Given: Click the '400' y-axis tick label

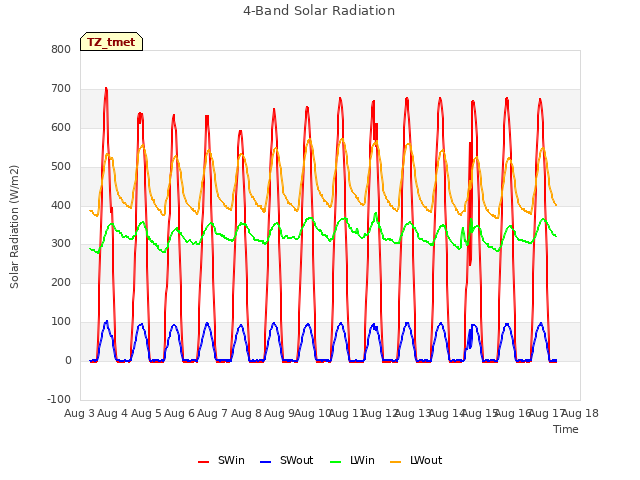Looking at the screenshot, I should pos(61,205).
